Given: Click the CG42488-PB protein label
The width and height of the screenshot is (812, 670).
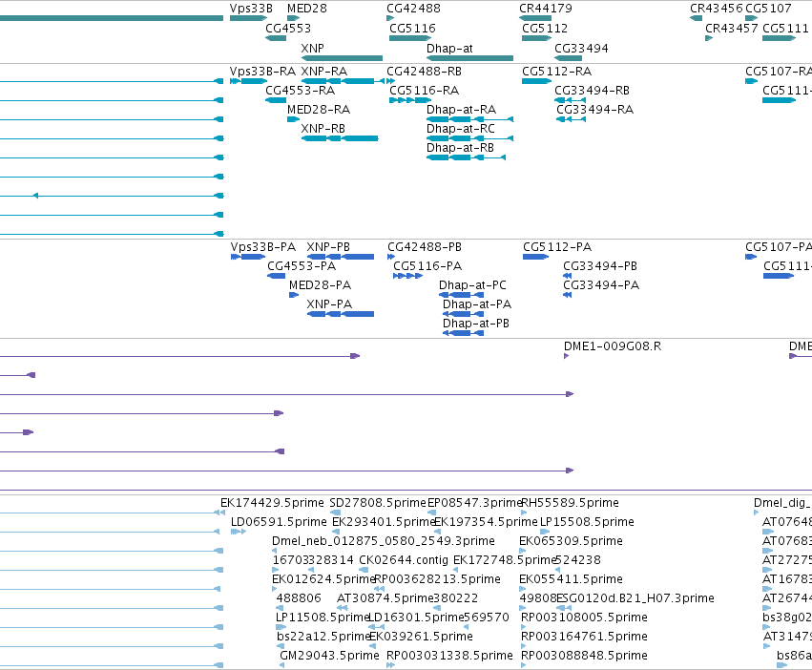Looking at the screenshot, I should (x=424, y=247).
